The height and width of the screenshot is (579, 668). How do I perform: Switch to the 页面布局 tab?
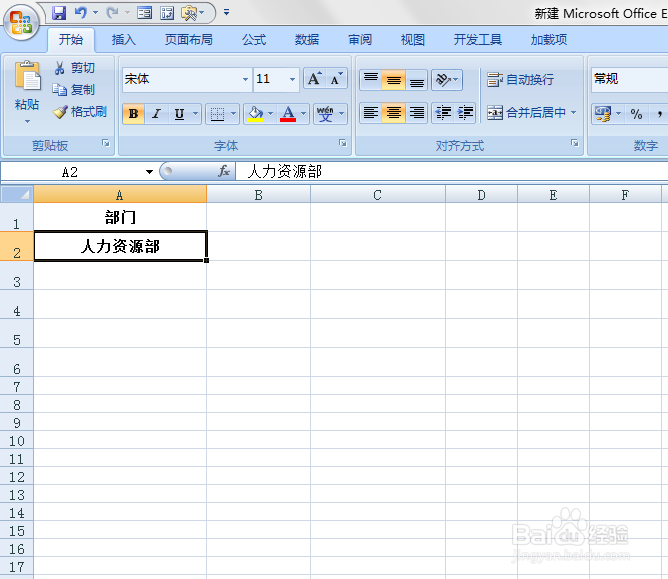tap(189, 40)
